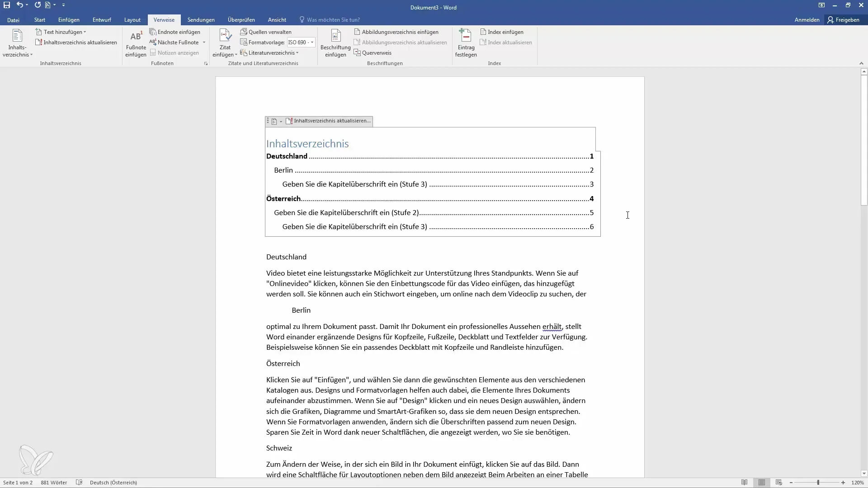Insert a footnote with Fußnote einfügen
Screen dimensions: 868x488
pos(136,43)
